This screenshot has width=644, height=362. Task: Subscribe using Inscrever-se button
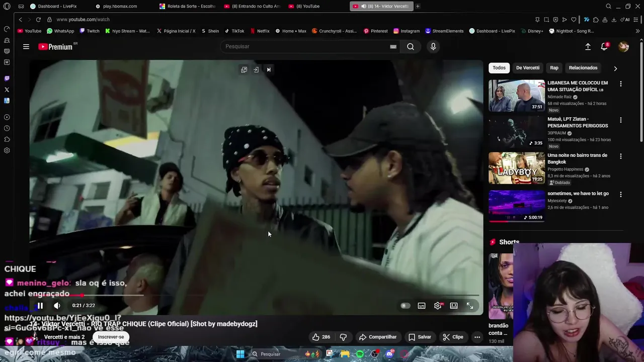tap(111, 337)
